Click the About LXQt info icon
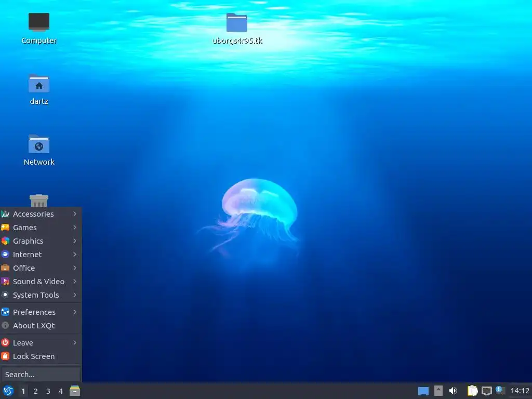The height and width of the screenshot is (399, 532). point(5,325)
